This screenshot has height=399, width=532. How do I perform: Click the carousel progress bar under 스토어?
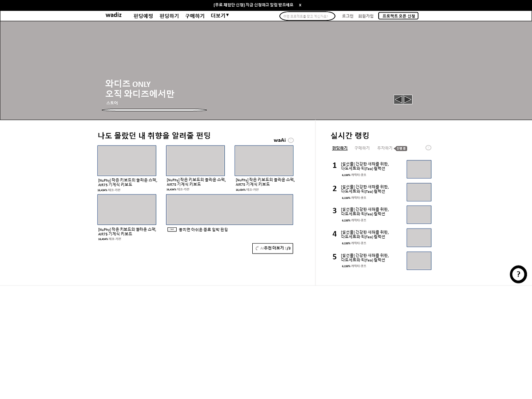click(x=154, y=109)
